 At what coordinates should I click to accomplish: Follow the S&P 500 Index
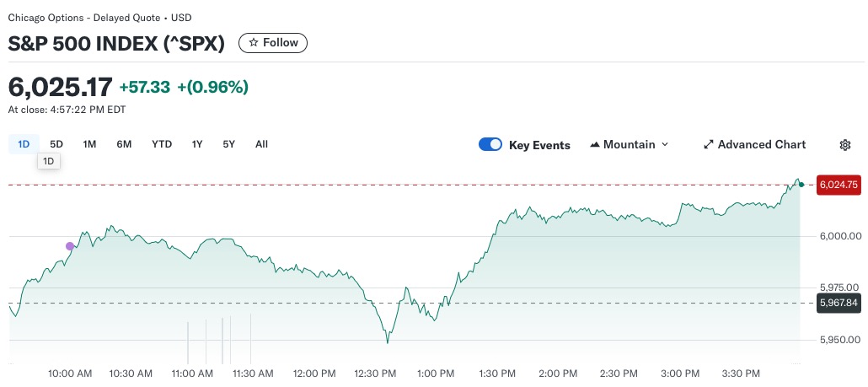[x=273, y=43]
